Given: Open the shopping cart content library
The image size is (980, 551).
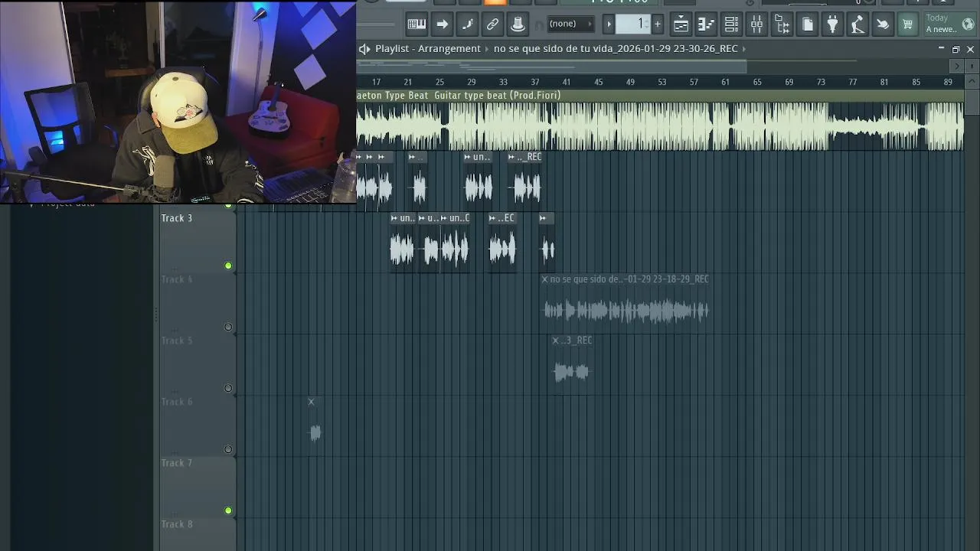Looking at the screenshot, I should (907, 24).
